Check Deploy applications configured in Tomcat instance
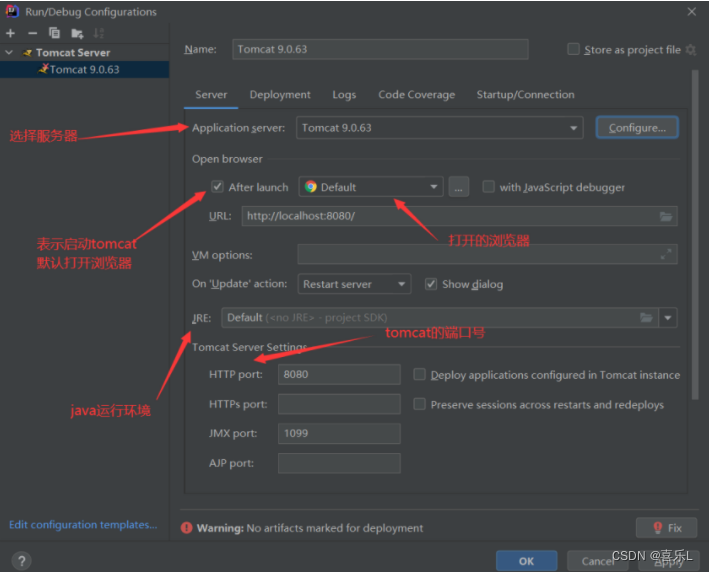709x572 pixels. (x=420, y=374)
